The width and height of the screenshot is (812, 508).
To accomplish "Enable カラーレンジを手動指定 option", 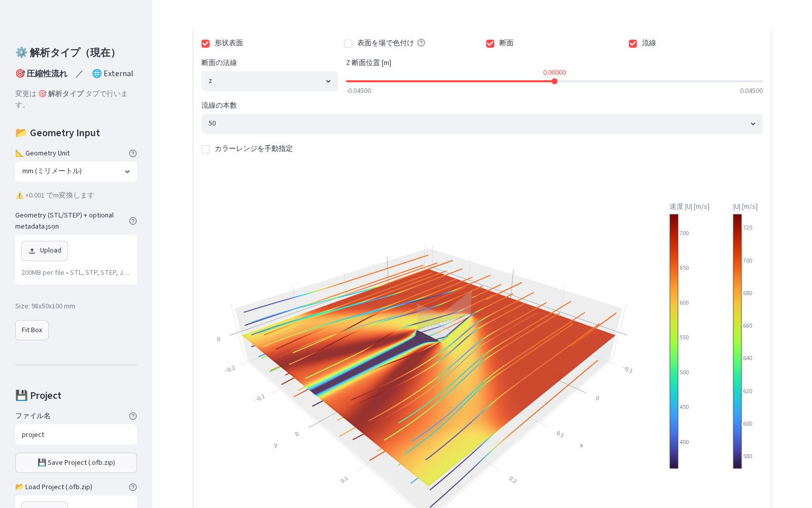I will pyautogui.click(x=206, y=149).
